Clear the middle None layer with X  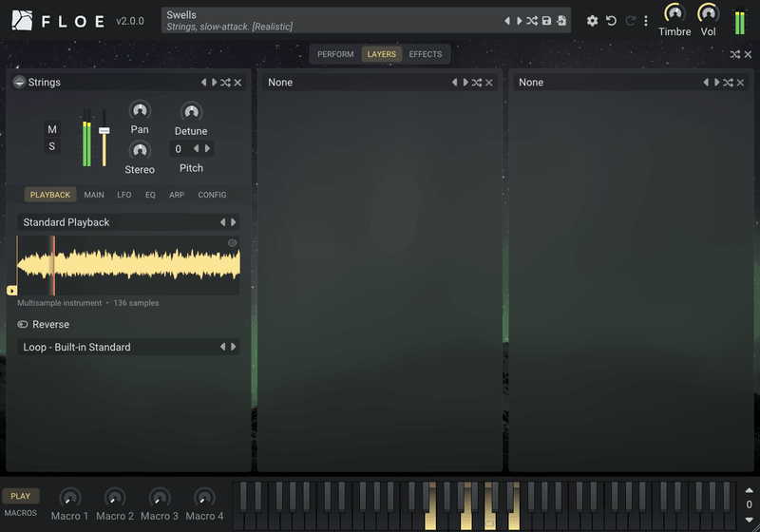click(489, 83)
